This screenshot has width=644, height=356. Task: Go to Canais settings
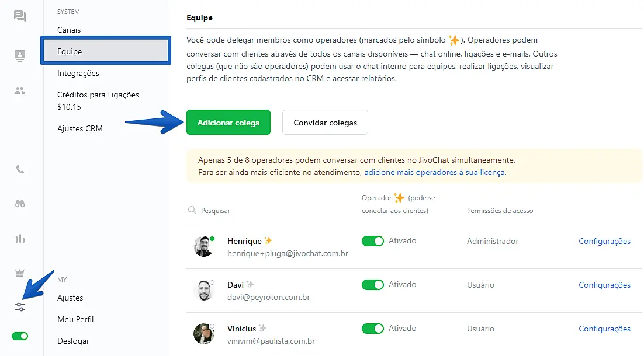(69, 29)
